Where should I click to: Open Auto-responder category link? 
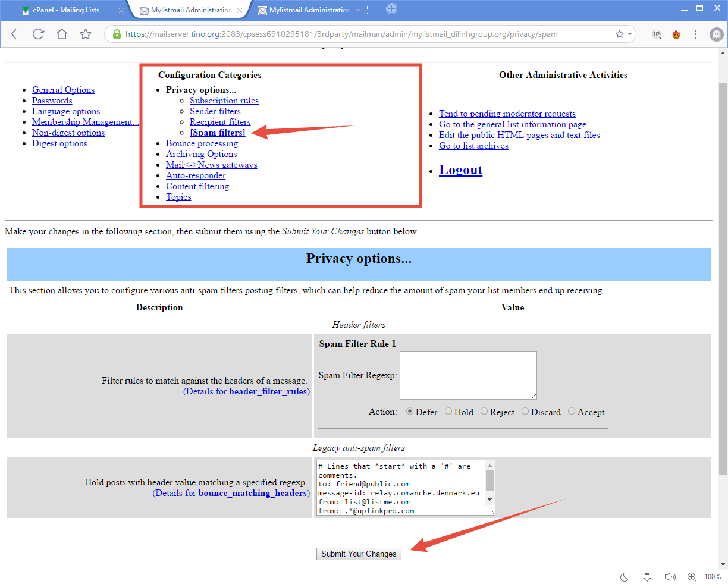tap(196, 175)
